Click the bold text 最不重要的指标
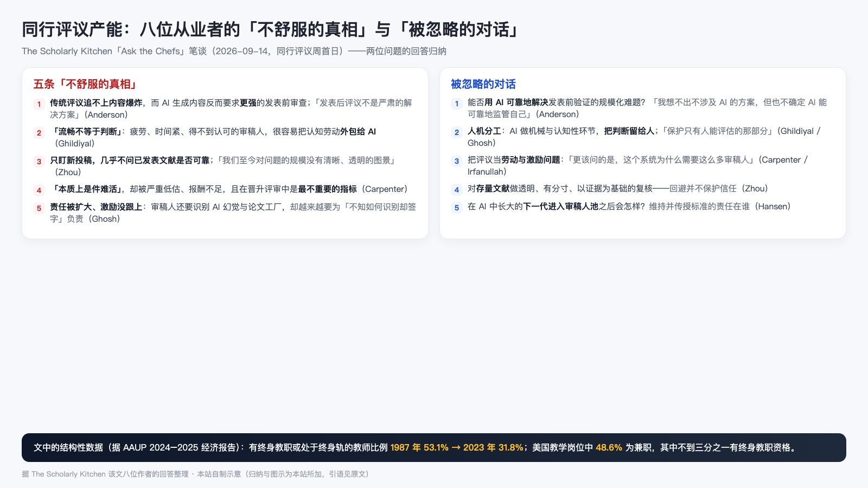This screenshot has height=488, width=868. tap(328, 189)
